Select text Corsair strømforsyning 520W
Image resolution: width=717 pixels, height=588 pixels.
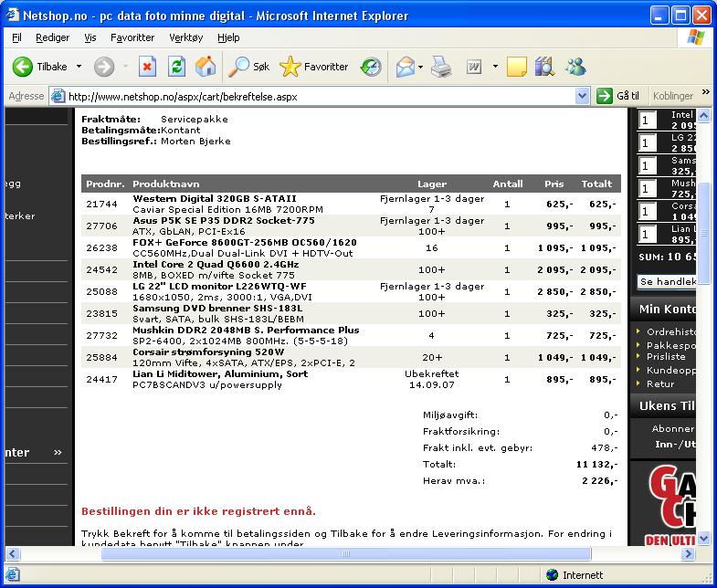[x=208, y=352]
